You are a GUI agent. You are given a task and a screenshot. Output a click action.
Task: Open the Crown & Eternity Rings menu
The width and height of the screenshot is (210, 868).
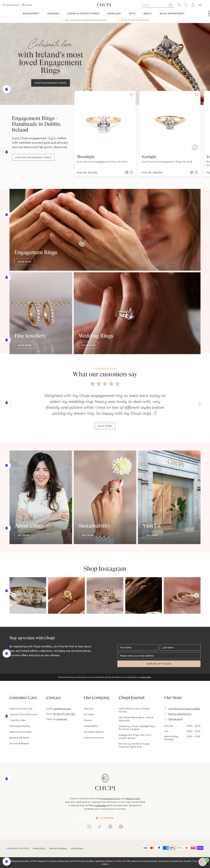coord(83,13)
